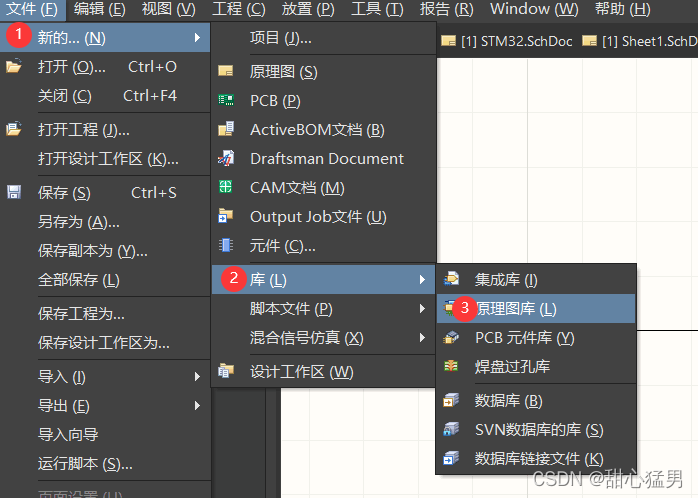
Task: Click the Open Project icon beside 打开工程
Action: 13,130
